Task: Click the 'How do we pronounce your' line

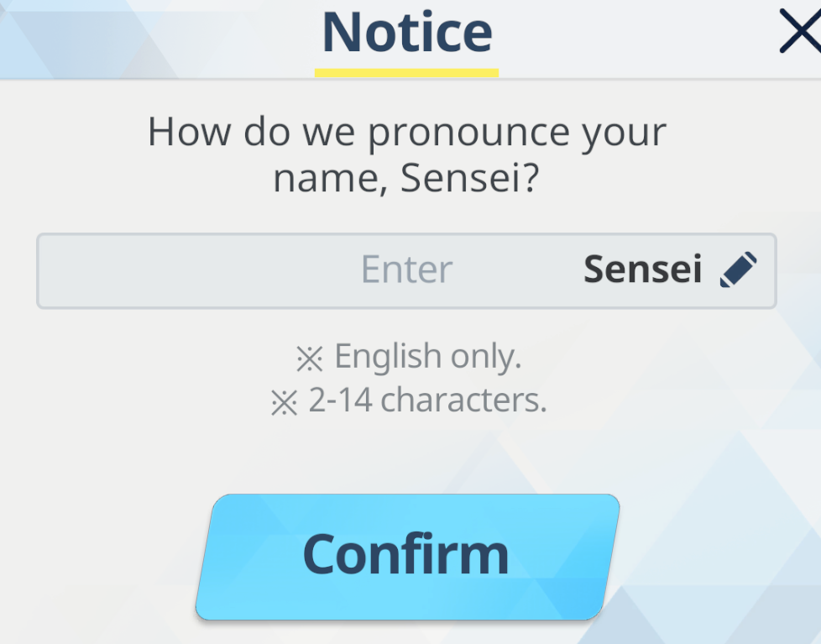Action: click(407, 133)
